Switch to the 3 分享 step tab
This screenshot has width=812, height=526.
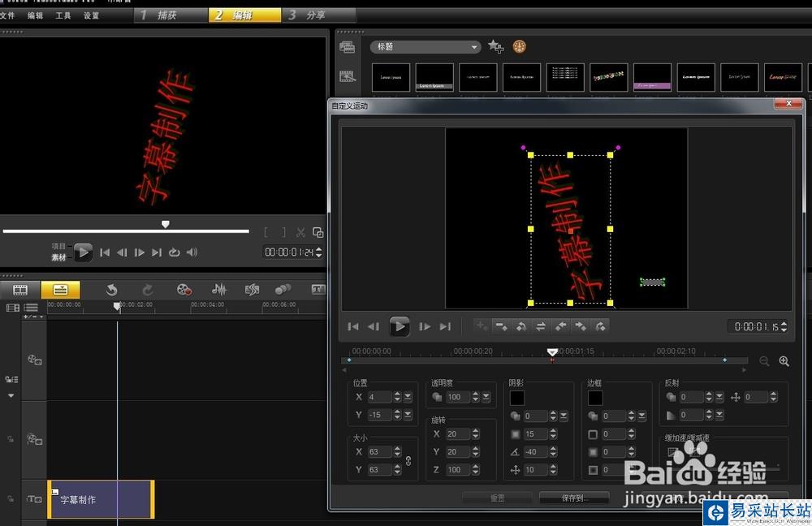(318, 15)
